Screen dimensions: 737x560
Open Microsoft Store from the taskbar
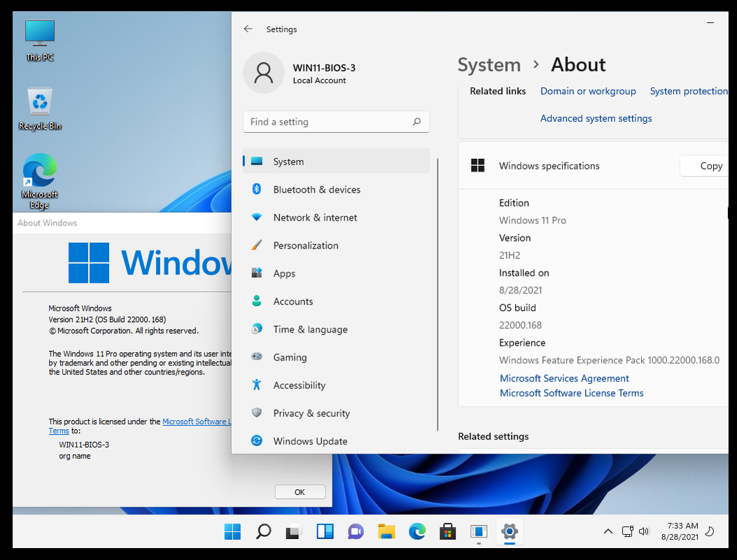pos(447,532)
